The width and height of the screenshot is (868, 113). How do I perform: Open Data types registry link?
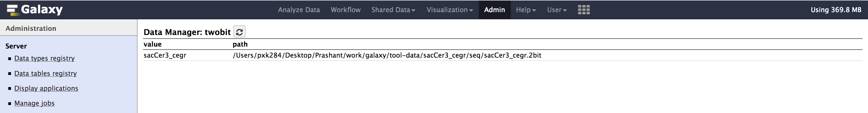(45, 58)
